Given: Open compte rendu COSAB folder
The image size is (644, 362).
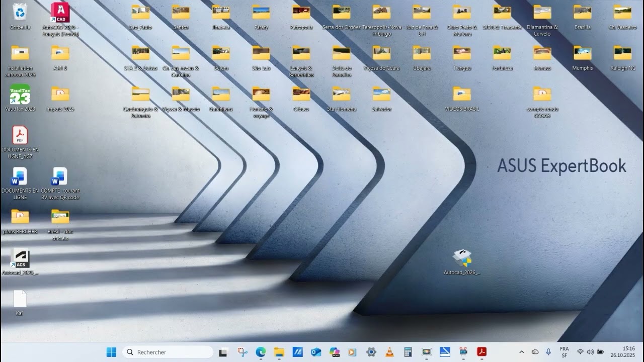Looking at the screenshot, I should (x=542, y=101).
